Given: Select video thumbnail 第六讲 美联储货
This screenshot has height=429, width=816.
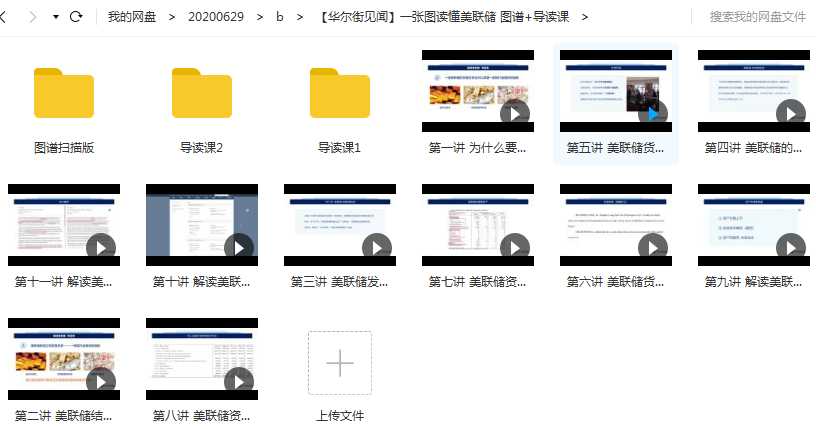Looking at the screenshot, I should tap(616, 225).
